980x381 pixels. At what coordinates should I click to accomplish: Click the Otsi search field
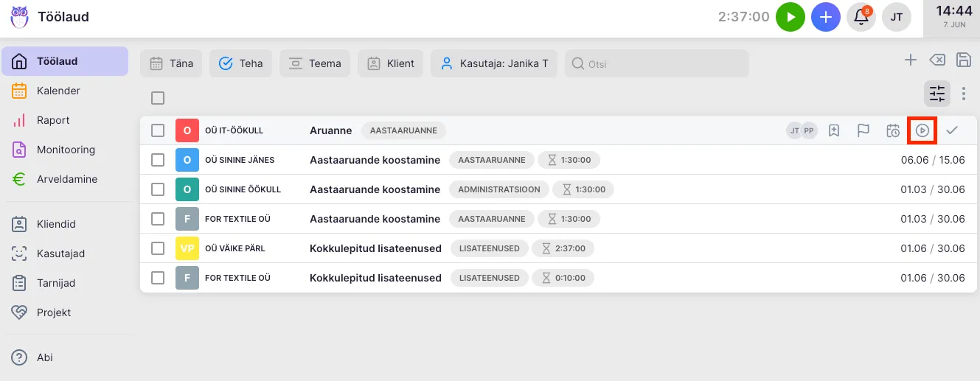pos(656,64)
